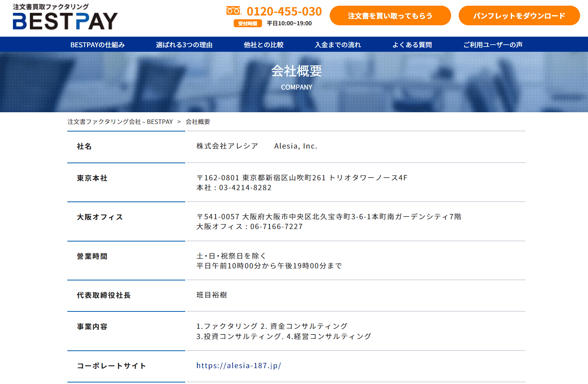The height and width of the screenshot is (384, 588).
Task: Click the free-dial phone icon
Action: coord(233,11)
